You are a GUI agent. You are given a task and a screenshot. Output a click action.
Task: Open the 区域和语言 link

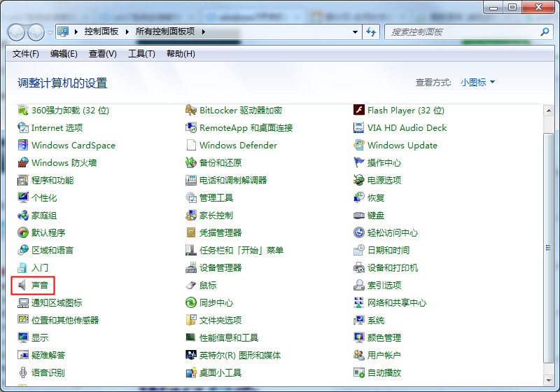[52, 250]
